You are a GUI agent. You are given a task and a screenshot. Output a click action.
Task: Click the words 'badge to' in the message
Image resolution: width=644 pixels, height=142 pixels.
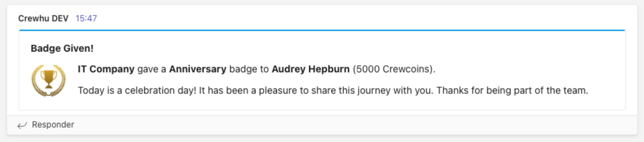click(x=249, y=69)
